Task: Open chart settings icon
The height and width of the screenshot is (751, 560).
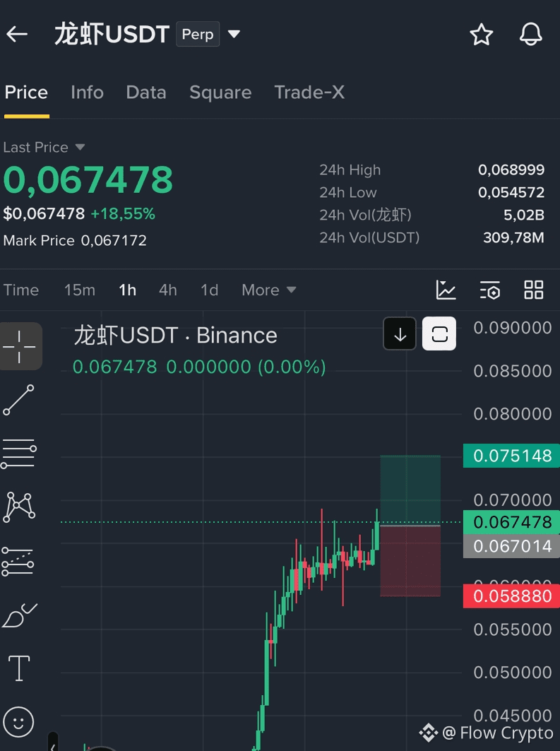Action: 489,290
